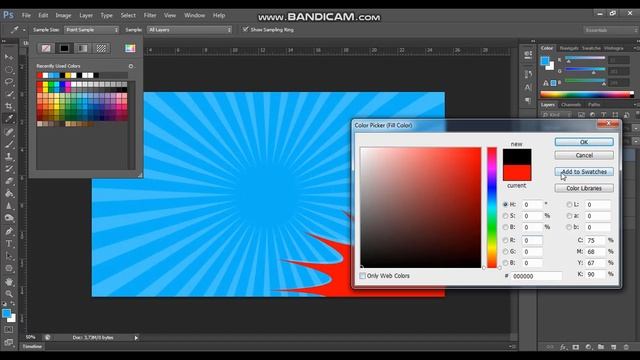Select the Quick Selection tool
640x360 pixels.
point(9,94)
